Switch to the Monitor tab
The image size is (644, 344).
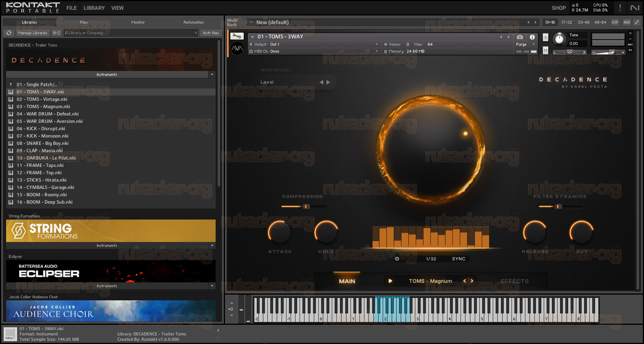138,22
